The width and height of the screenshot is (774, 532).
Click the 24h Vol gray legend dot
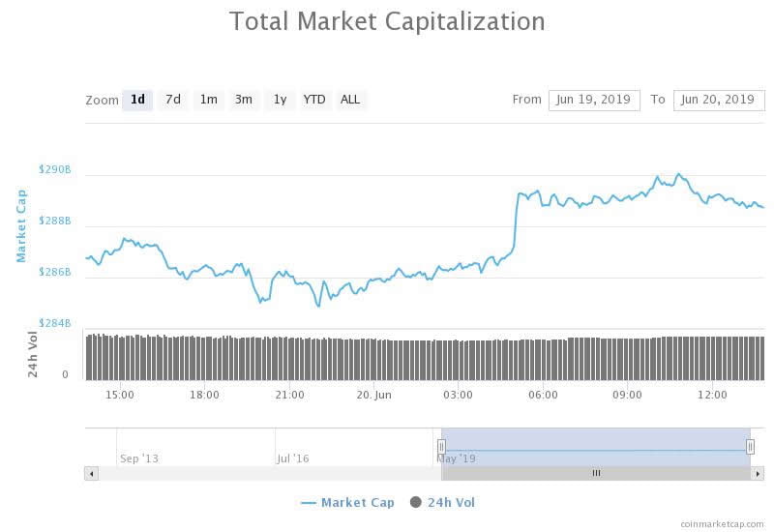point(416,503)
